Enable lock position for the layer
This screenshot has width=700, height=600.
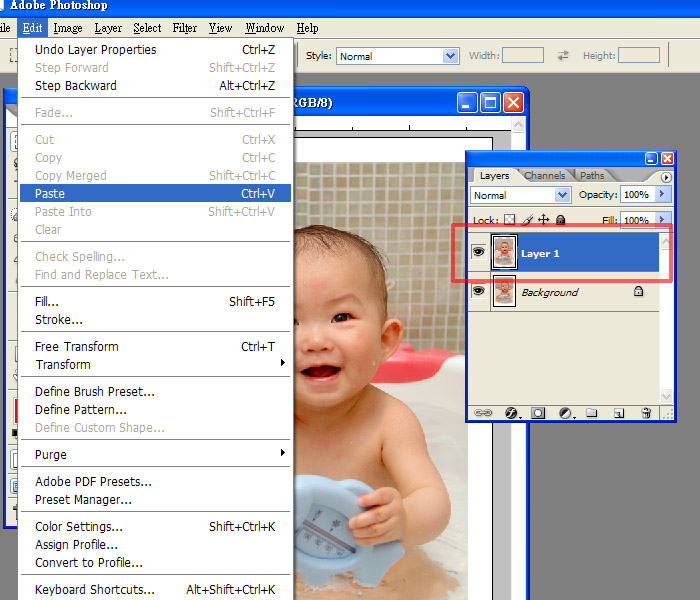(544, 220)
